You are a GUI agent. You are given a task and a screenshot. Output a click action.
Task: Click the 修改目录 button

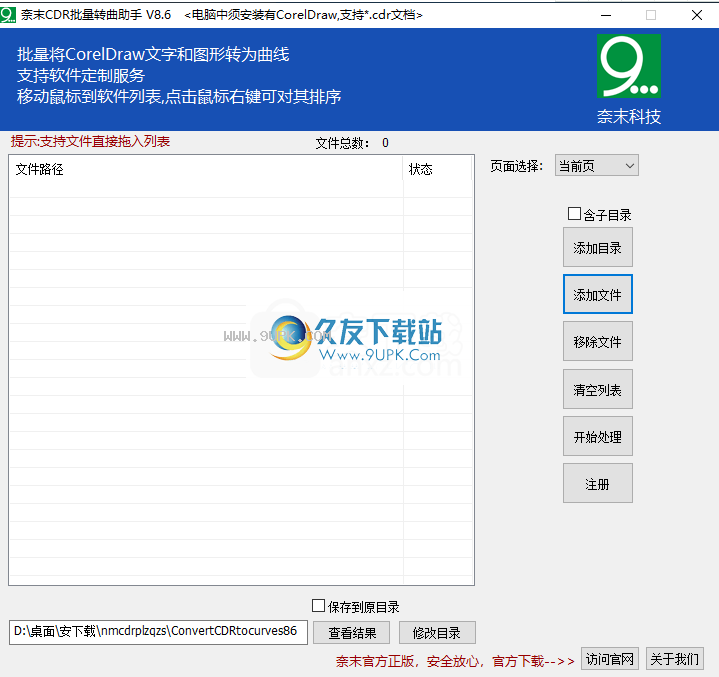pos(437,633)
